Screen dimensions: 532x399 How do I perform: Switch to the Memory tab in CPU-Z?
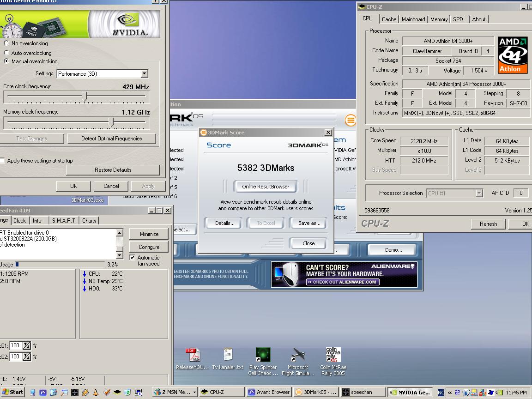point(439,19)
